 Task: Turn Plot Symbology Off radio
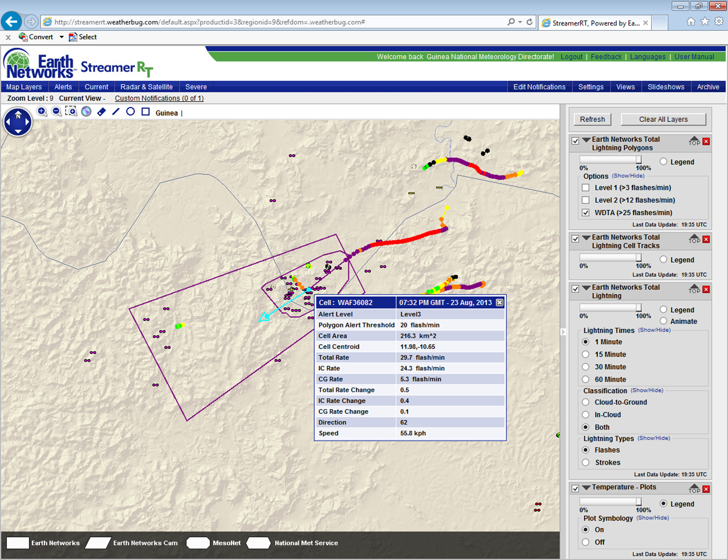pyautogui.click(x=585, y=542)
